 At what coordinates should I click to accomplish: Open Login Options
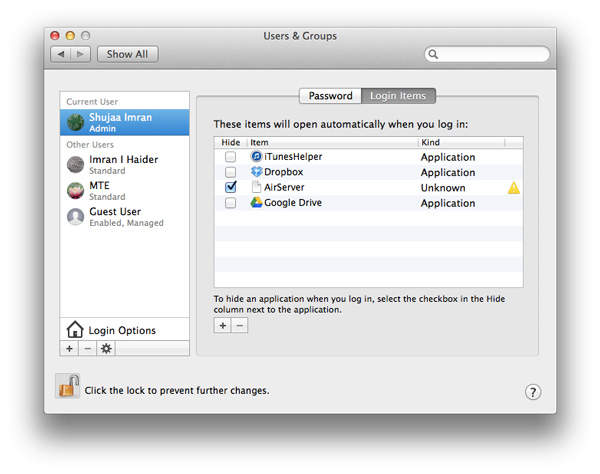tap(124, 330)
